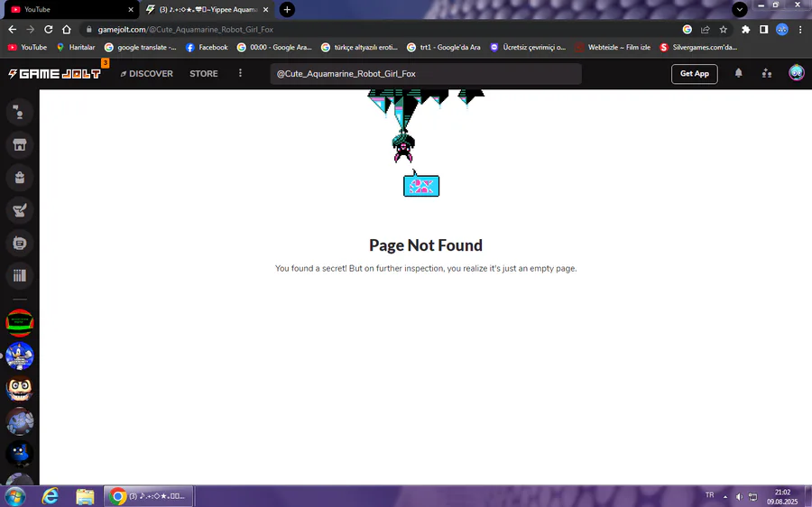Click the Get App button

[695, 74]
